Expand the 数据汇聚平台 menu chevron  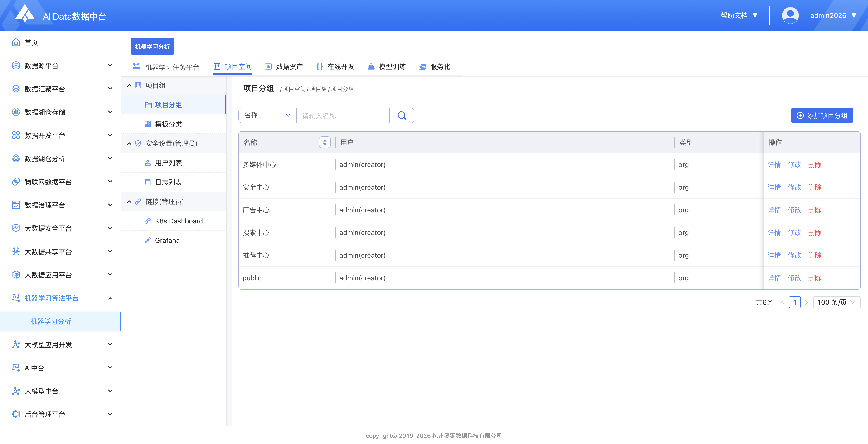[110, 89]
